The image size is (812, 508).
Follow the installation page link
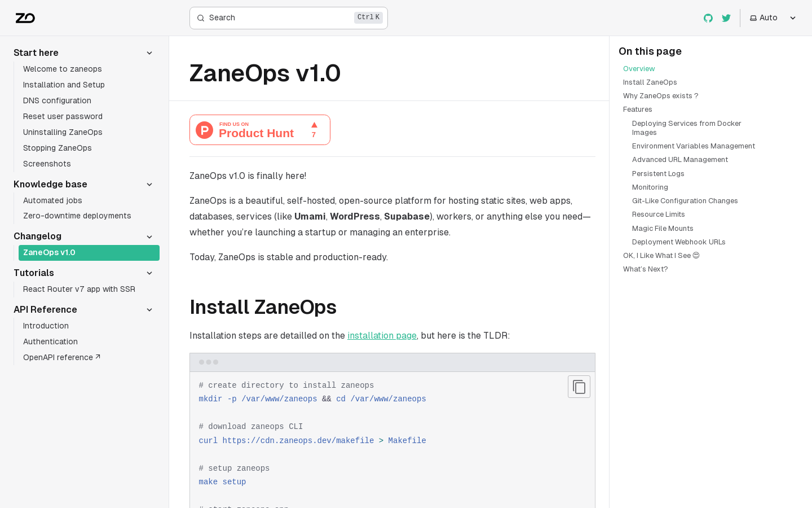point(382,335)
